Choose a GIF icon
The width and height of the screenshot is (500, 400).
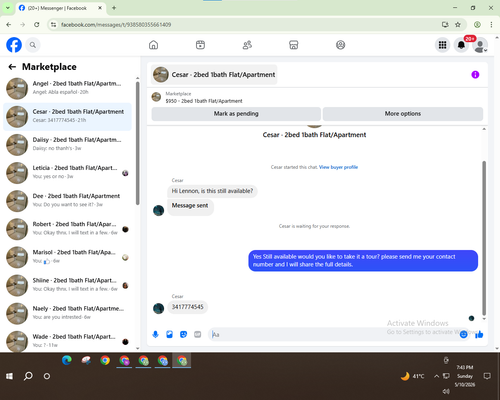[197, 334]
